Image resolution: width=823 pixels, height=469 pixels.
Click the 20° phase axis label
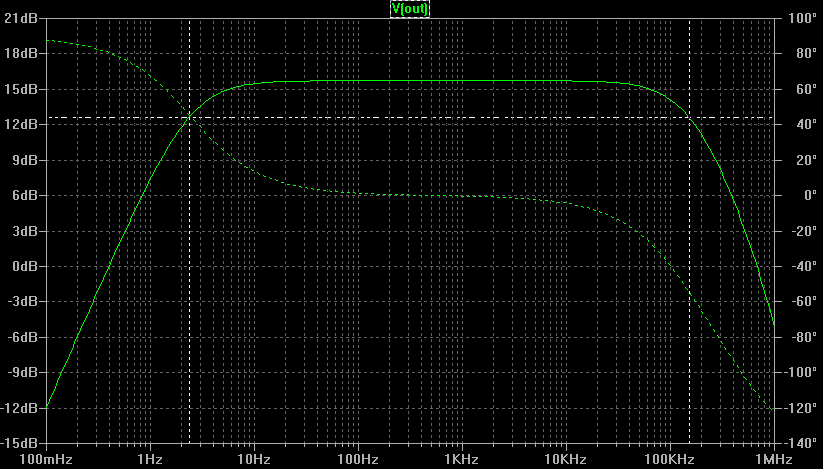(806, 160)
